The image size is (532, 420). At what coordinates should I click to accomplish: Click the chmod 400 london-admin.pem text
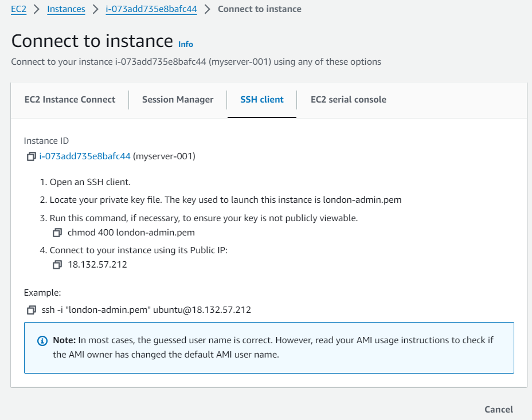click(131, 233)
